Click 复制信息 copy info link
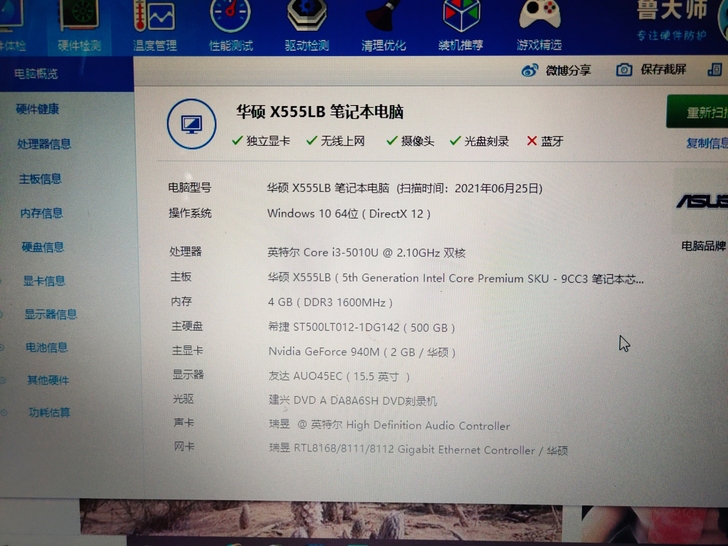This screenshot has height=546, width=728. [707, 143]
